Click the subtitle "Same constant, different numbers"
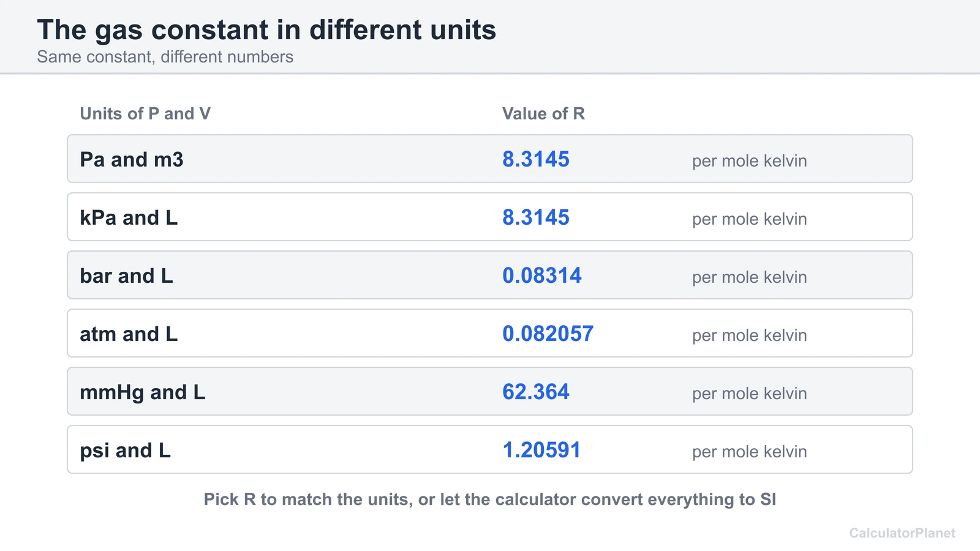Viewport: 980px width, 551px height. point(165,57)
